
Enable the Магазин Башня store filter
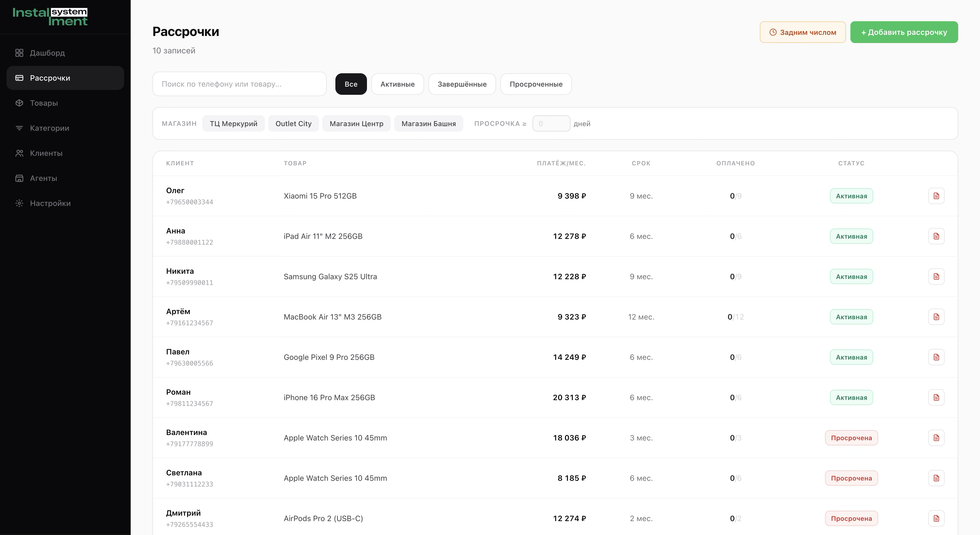(428, 124)
